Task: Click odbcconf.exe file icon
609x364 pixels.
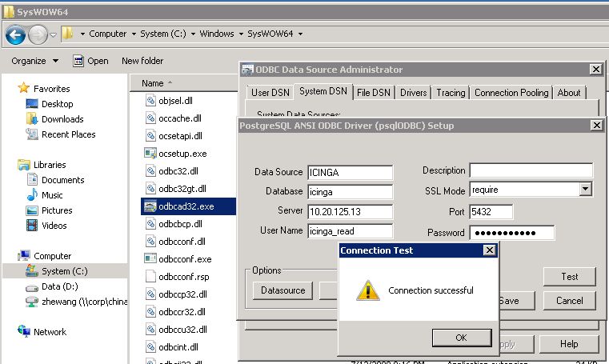Action: click(x=150, y=259)
